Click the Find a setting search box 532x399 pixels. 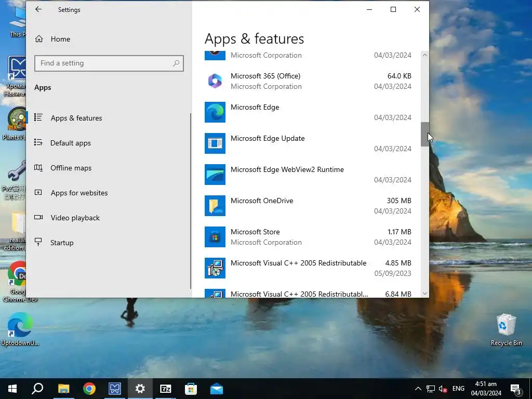point(109,63)
